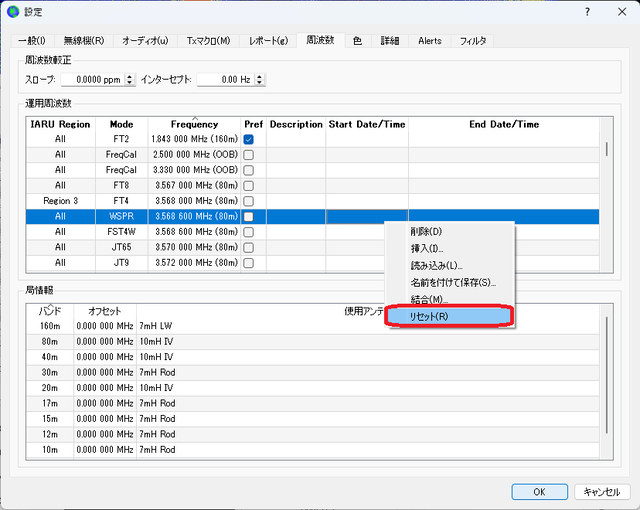Choose リセット(R) from context menu
The image size is (640, 510).
pyautogui.click(x=449, y=316)
